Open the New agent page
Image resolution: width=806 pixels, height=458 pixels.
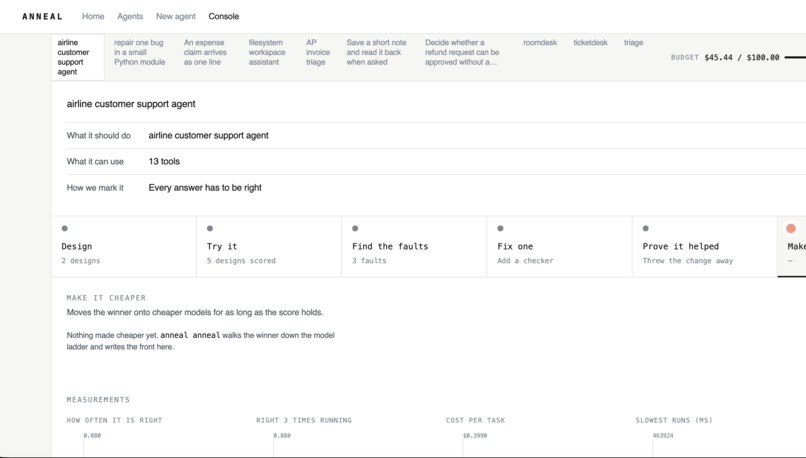[x=176, y=16]
